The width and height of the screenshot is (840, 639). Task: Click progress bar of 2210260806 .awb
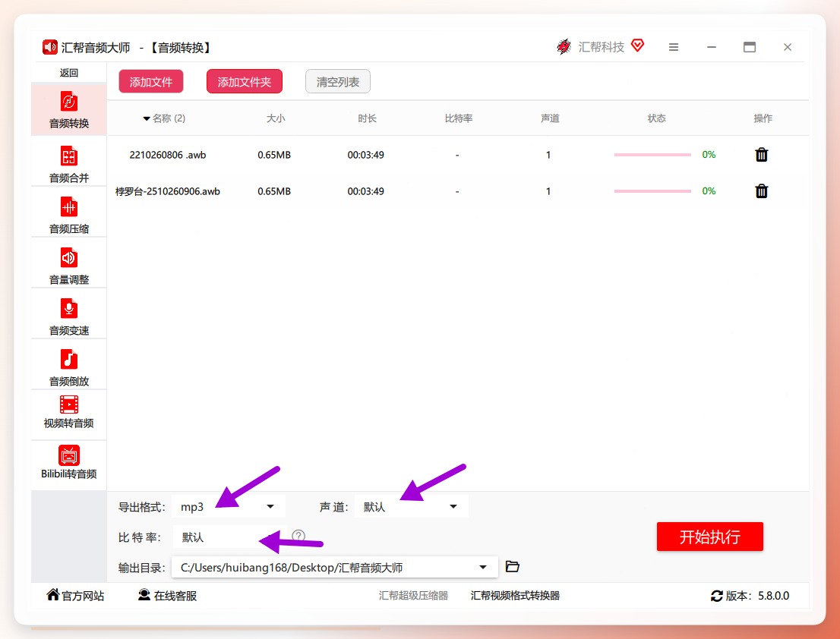coord(652,155)
